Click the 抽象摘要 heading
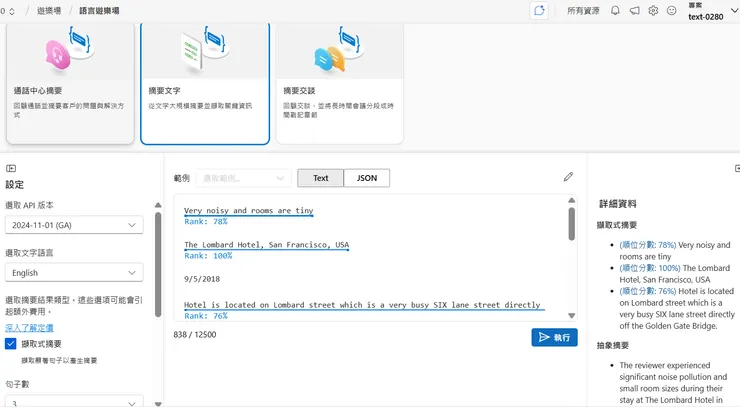This screenshot has width=740, height=409. click(x=613, y=345)
